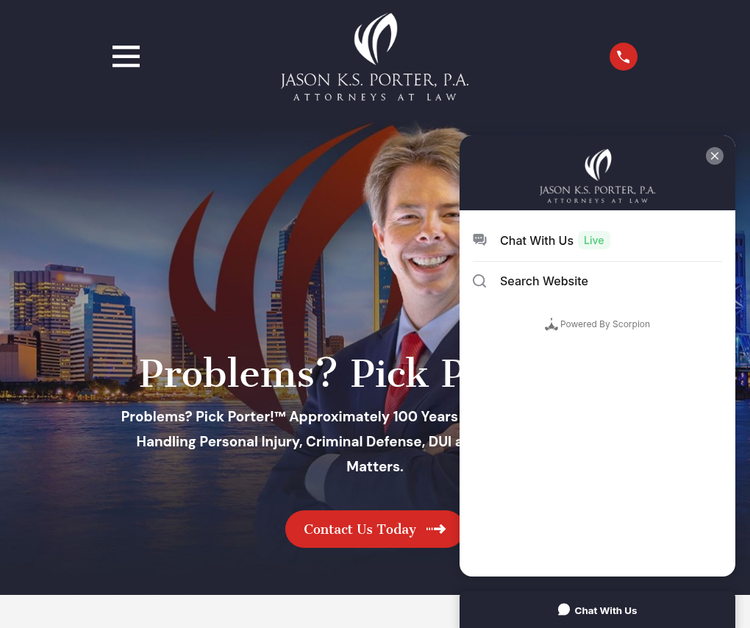Click the Problems? Pick headline text
This screenshot has width=750, height=628.
284,373
